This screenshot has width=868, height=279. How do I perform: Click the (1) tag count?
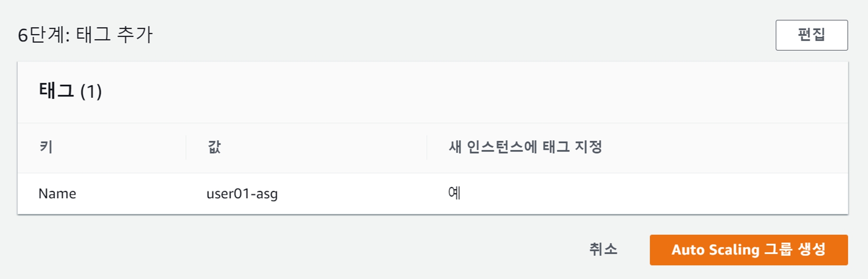pyautogui.click(x=91, y=92)
